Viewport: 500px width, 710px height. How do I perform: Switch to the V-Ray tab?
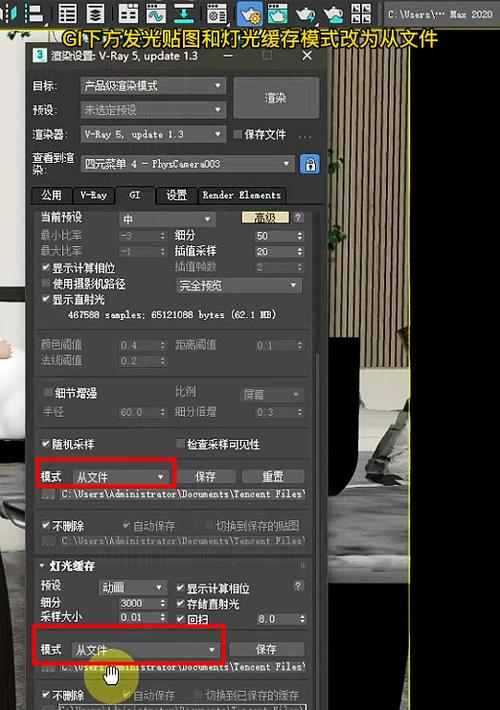coord(93,195)
